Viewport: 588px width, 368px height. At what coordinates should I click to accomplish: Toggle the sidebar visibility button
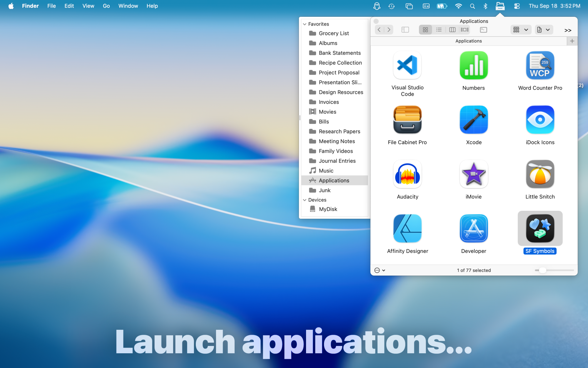tap(405, 30)
